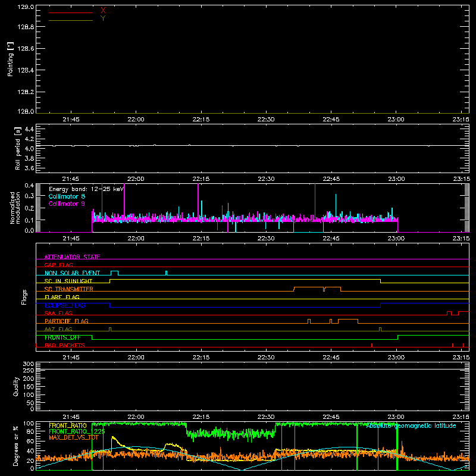Click the '4.4' roll period tick label

[x=29, y=129]
